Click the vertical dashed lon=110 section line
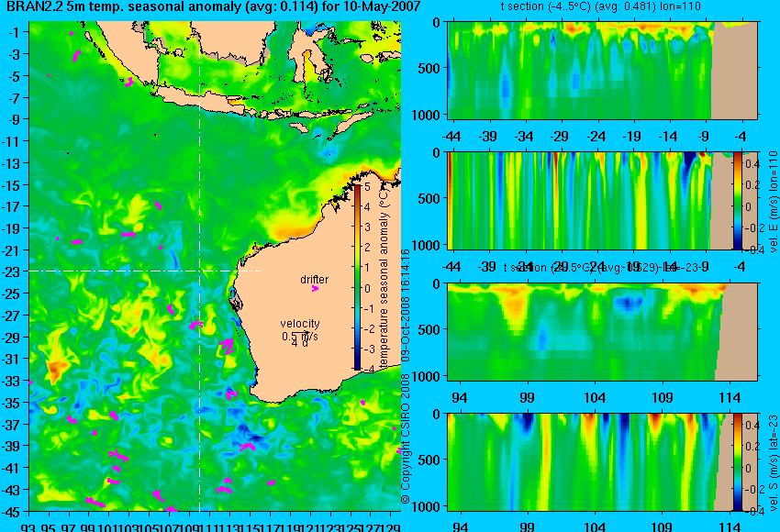This screenshot has width=780, height=532. 199,267
